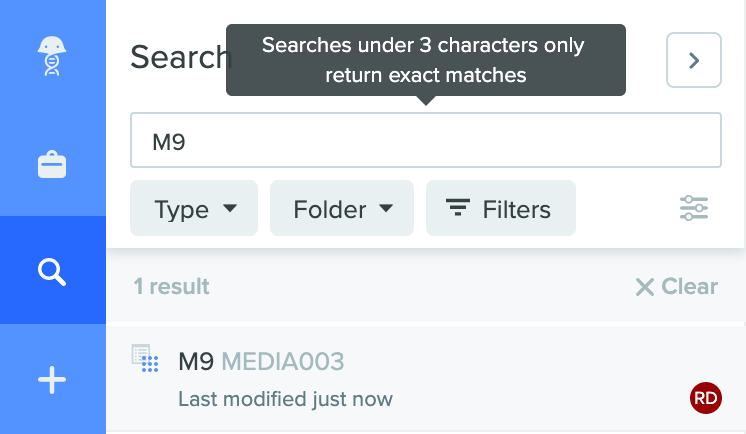Click the M9 result entry type icon

145,358
